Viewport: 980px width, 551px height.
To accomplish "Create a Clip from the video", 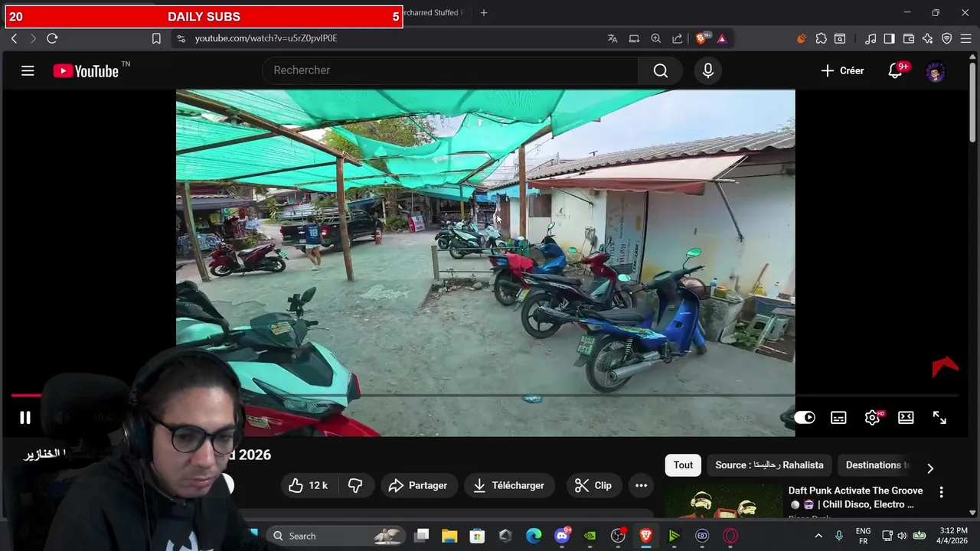I will tap(593, 485).
